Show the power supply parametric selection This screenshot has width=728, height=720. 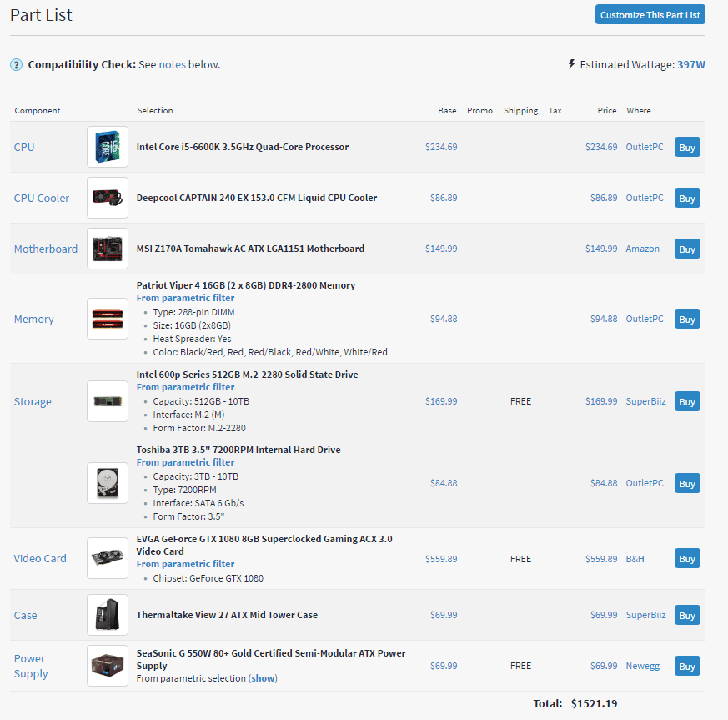tap(263, 678)
